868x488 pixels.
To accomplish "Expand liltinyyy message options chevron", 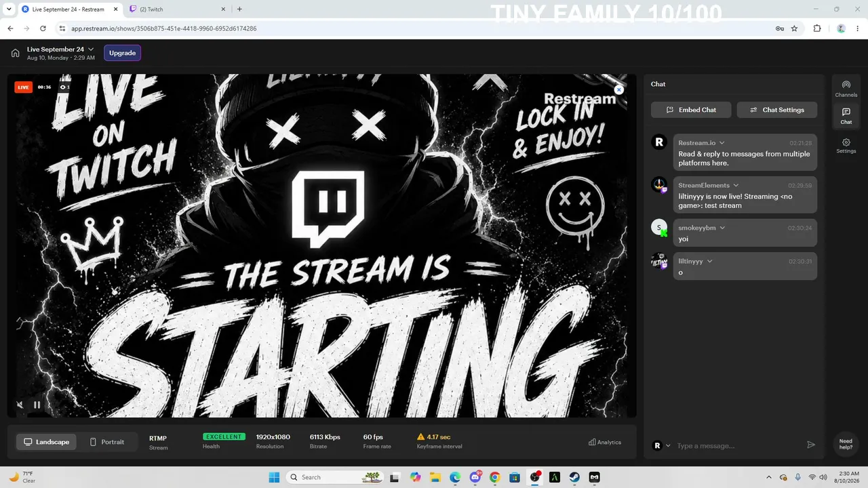I will (709, 261).
